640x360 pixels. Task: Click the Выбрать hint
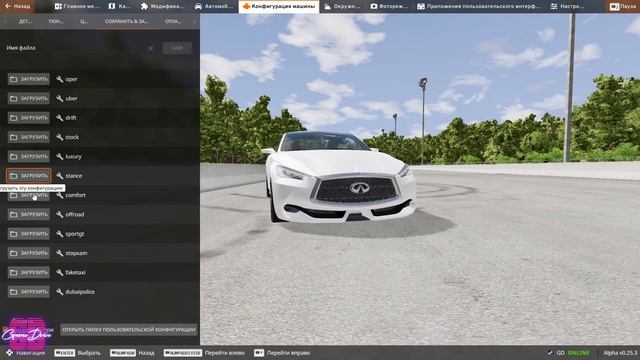tap(77, 353)
